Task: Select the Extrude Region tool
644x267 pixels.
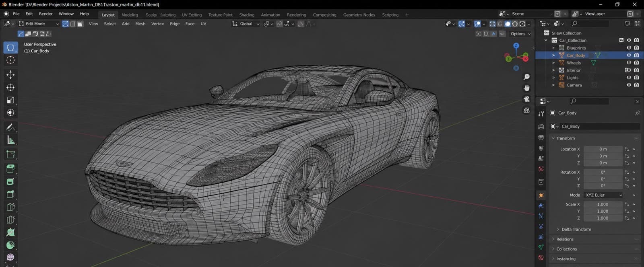Action: pos(10,168)
